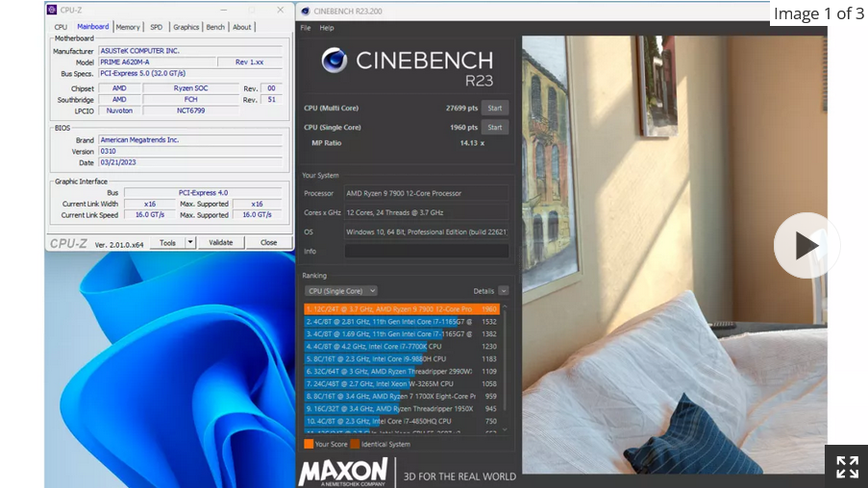The image size is (868, 488).
Task: Expand the ranking Details dropdown arrow
Action: coord(503,291)
